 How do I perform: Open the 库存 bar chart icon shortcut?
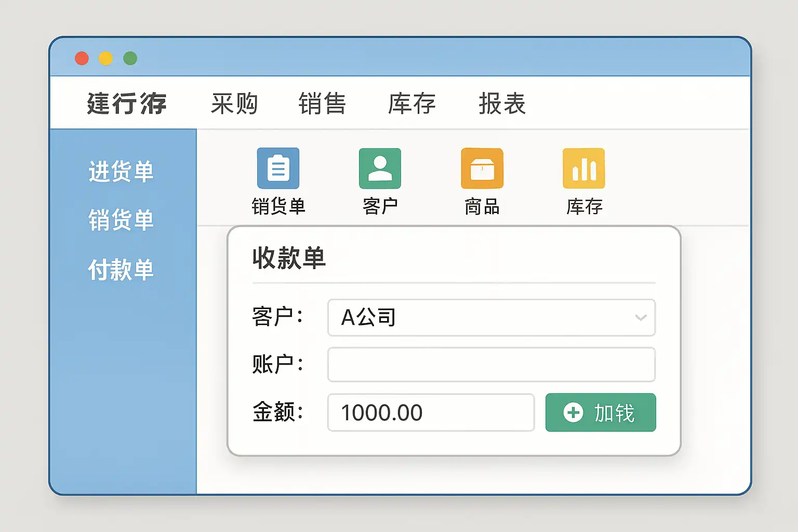pos(584,168)
